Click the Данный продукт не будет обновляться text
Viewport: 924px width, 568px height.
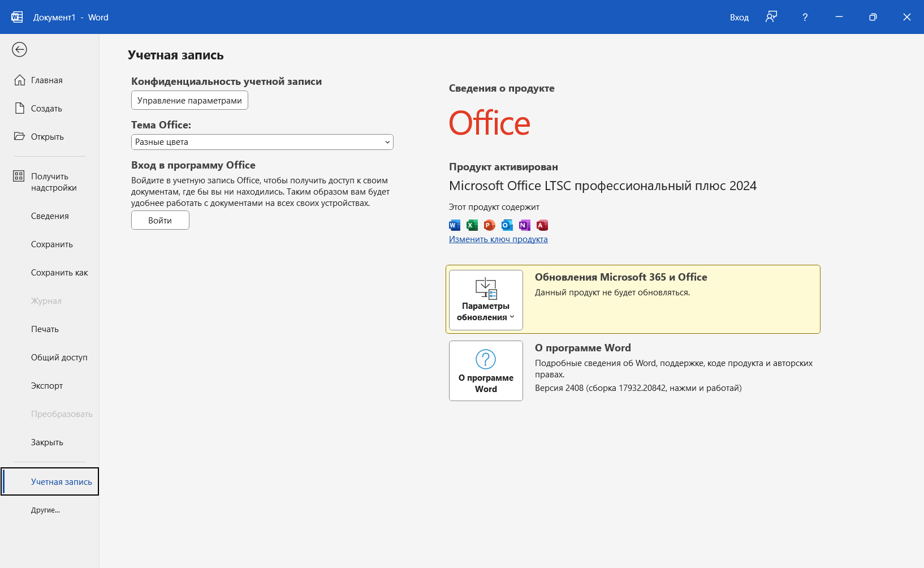pos(612,292)
